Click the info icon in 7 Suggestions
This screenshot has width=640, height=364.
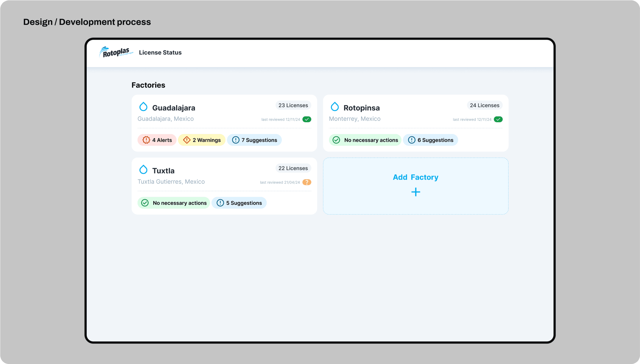pos(236,140)
